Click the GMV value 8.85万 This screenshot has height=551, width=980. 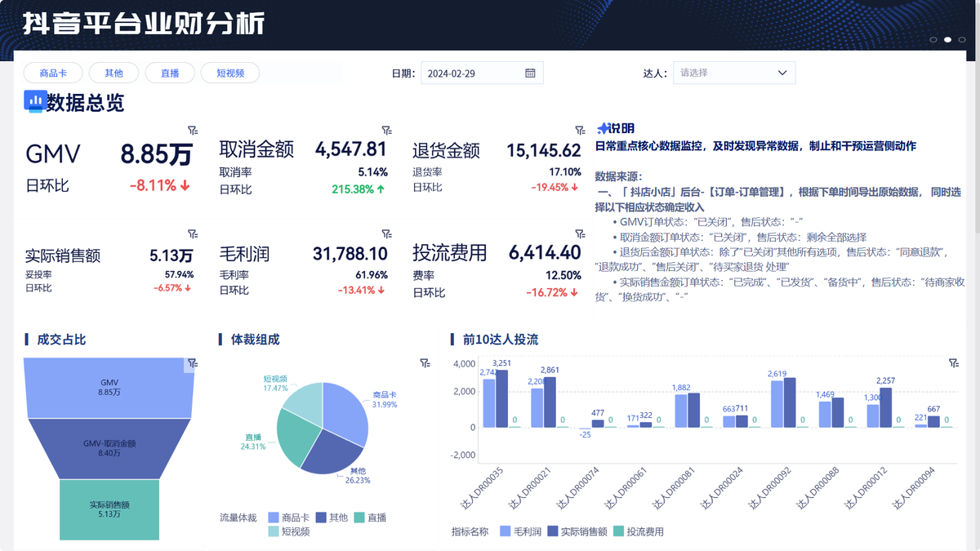pos(157,154)
